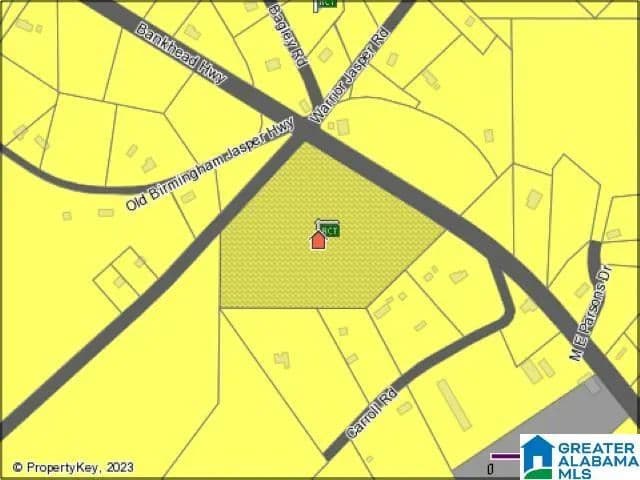Click the red house marker icon
640x480 pixels.
[x=318, y=240]
